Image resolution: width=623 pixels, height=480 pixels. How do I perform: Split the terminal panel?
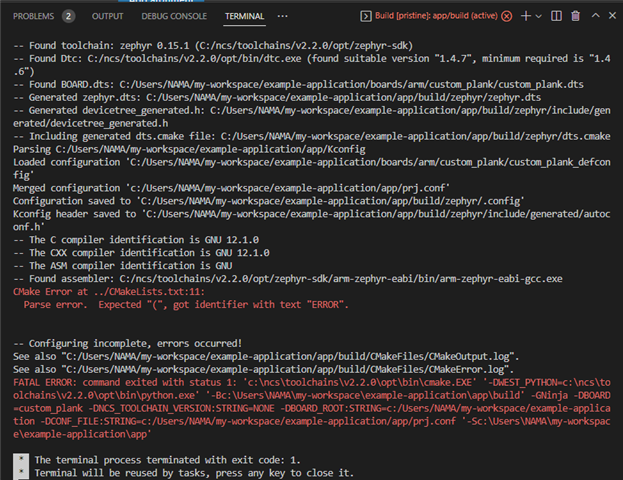pos(556,16)
